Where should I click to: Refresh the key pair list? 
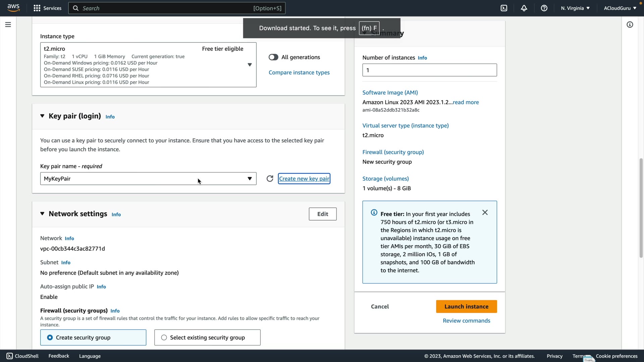tap(270, 179)
